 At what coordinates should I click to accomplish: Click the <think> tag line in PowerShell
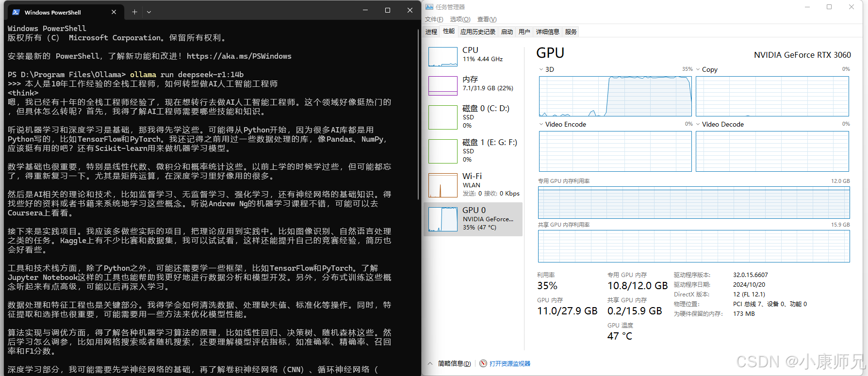pyautogui.click(x=23, y=93)
